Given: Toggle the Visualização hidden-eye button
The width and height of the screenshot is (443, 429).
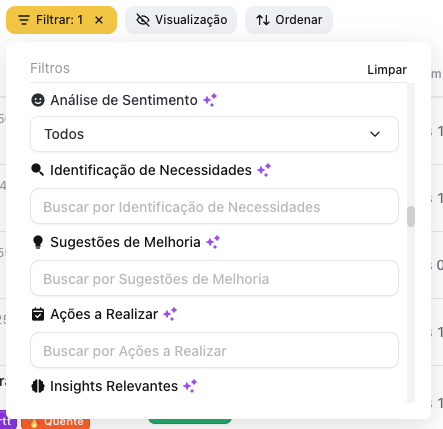Looking at the screenshot, I should point(181,20).
